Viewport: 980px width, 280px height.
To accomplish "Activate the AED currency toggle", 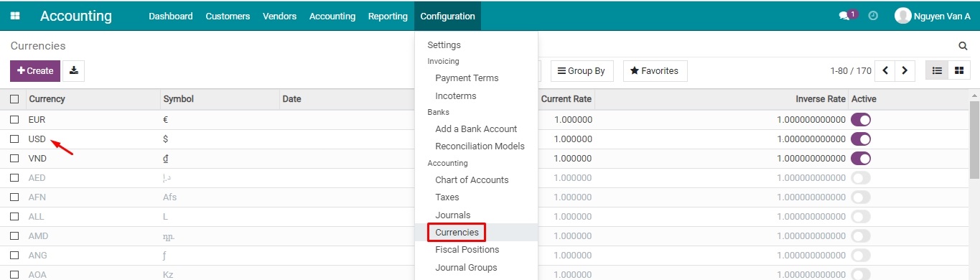I will [861, 178].
